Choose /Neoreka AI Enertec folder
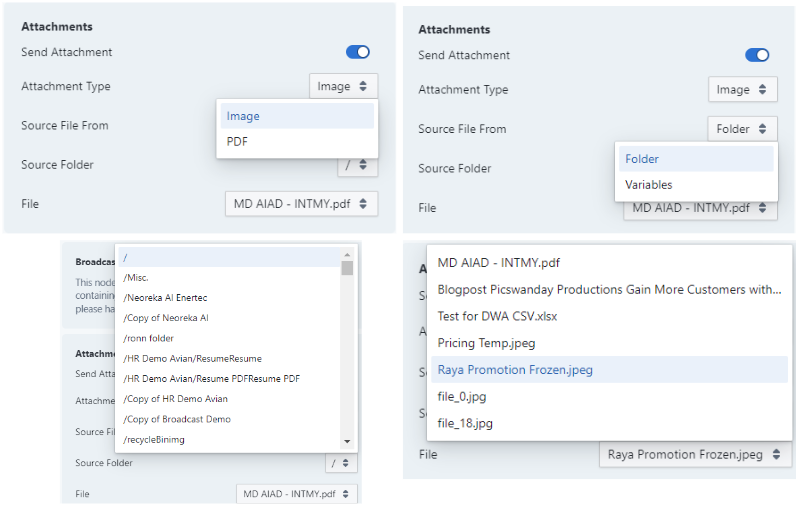Image resolution: width=796 pixels, height=511 pixels. point(165,298)
